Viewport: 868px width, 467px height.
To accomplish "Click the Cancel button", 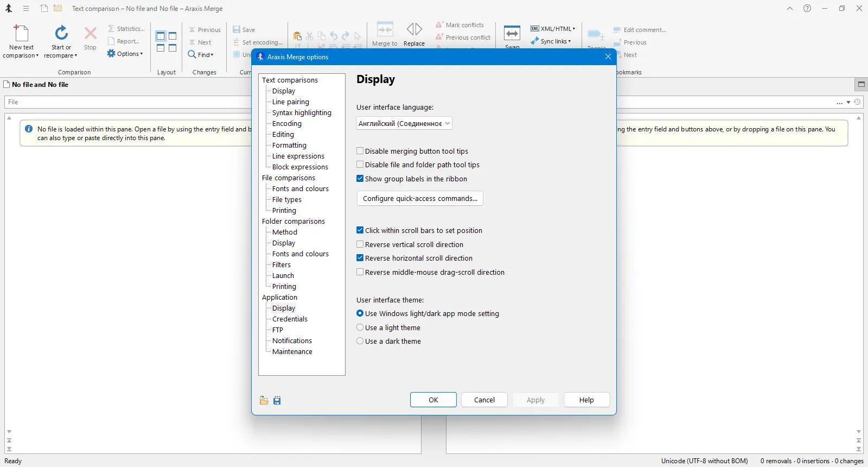I will click(x=484, y=400).
